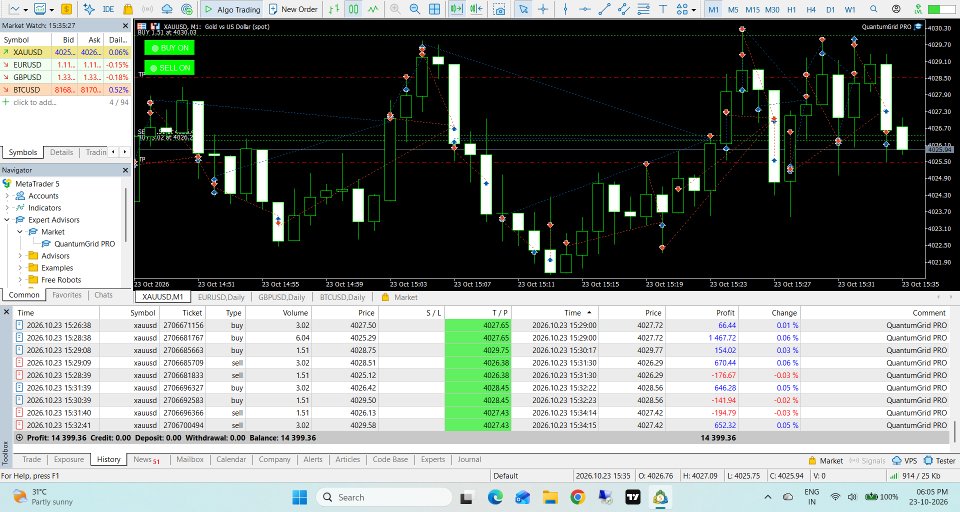Image resolution: width=960 pixels, height=512 pixels.
Task: Expand the Accounts node in Navigator
Action: [x=7, y=196]
